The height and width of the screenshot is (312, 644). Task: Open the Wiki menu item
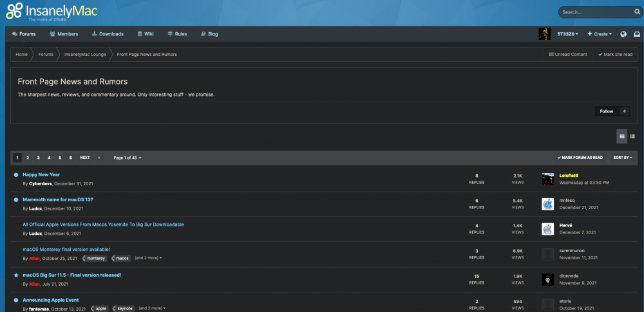pyautogui.click(x=146, y=34)
